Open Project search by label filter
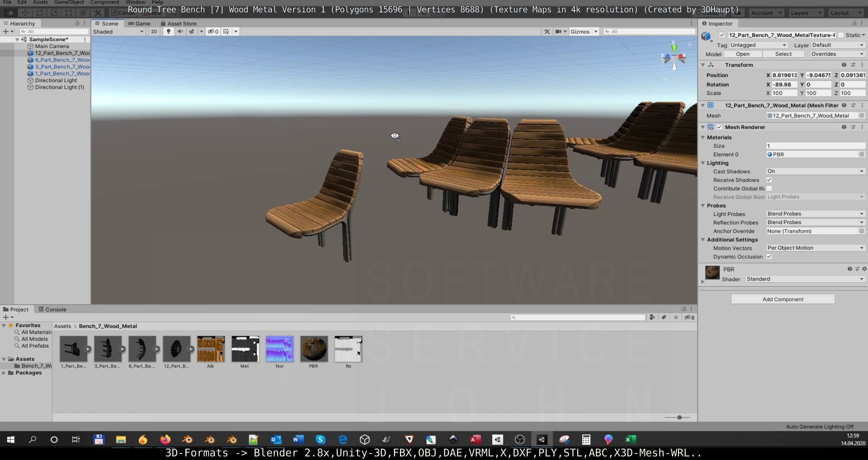This screenshot has height=460, width=868. (664, 317)
